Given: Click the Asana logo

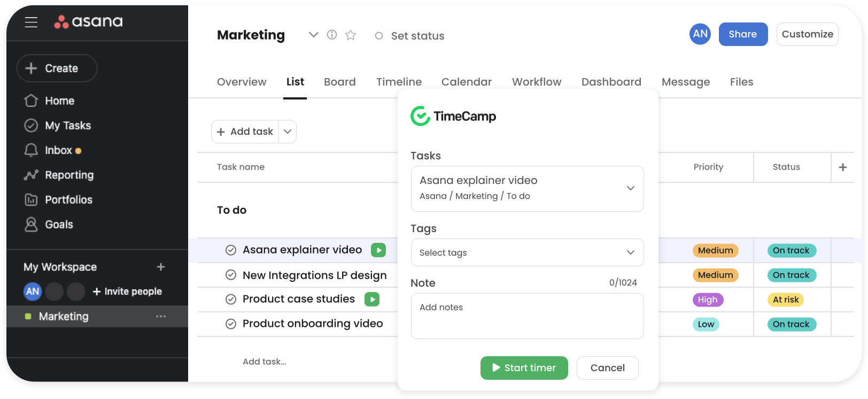Looking at the screenshot, I should point(89,21).
